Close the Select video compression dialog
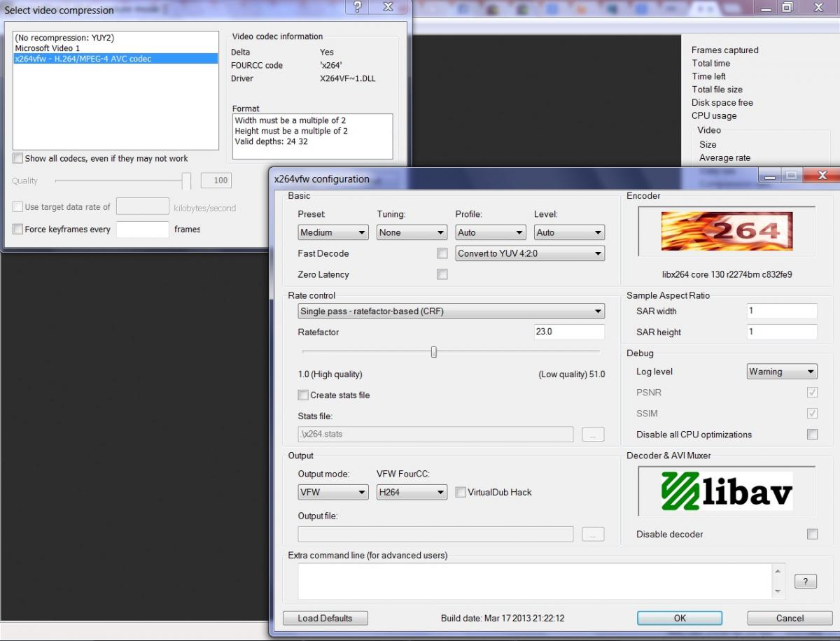Viewport: 840px width, 641px height. click(x=388, y=8)
